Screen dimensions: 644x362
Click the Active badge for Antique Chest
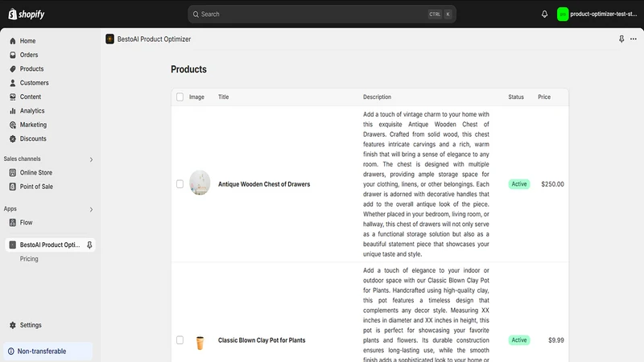click(x=519, y=184)
